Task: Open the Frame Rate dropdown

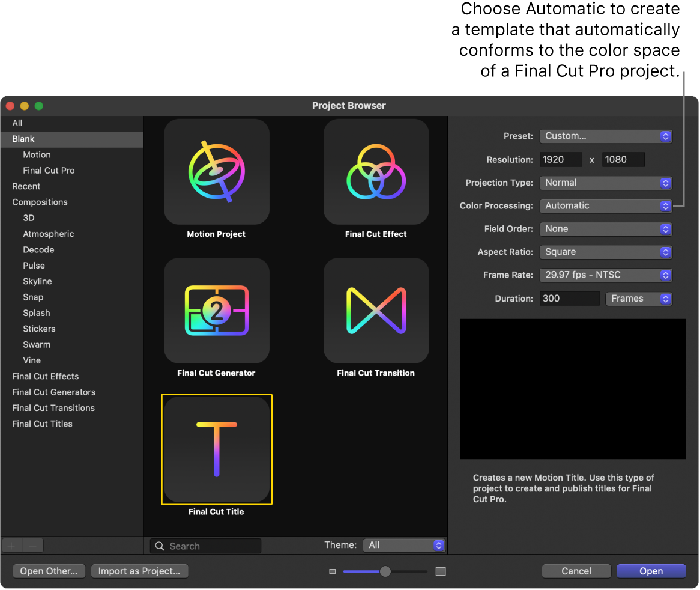Action: (x=605, y=275)
